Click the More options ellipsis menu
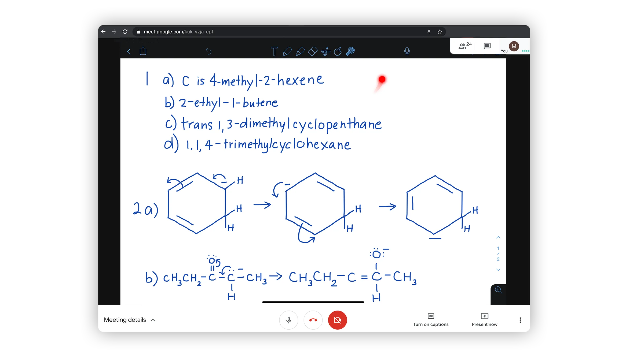644x358 pixels. [519, 320]
